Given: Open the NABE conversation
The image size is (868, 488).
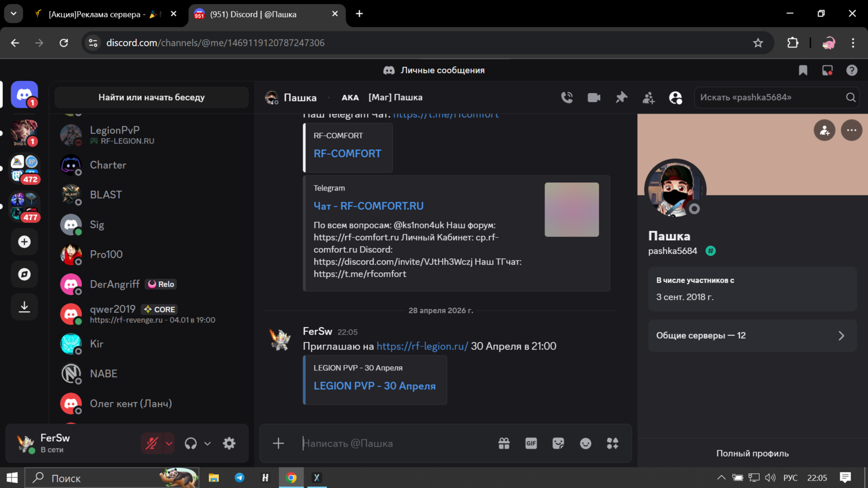Looking at the screenshot, I should point(152,373).
